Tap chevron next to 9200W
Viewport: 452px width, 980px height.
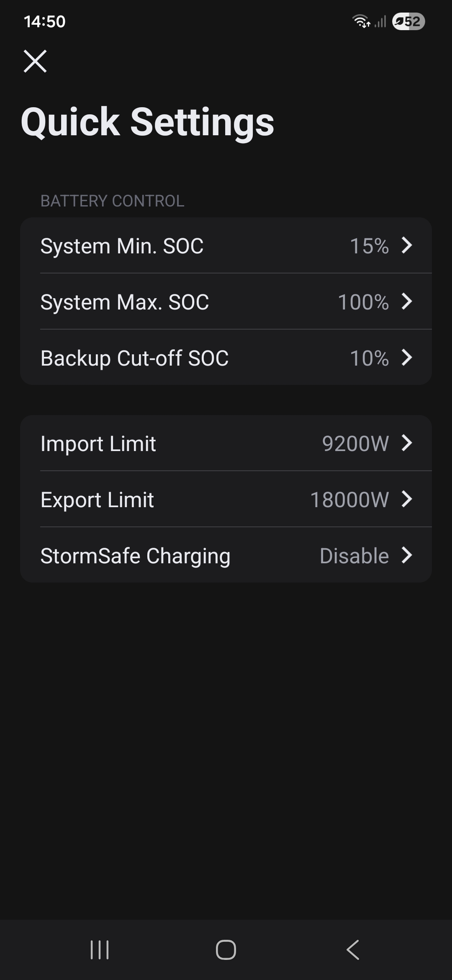407,443
